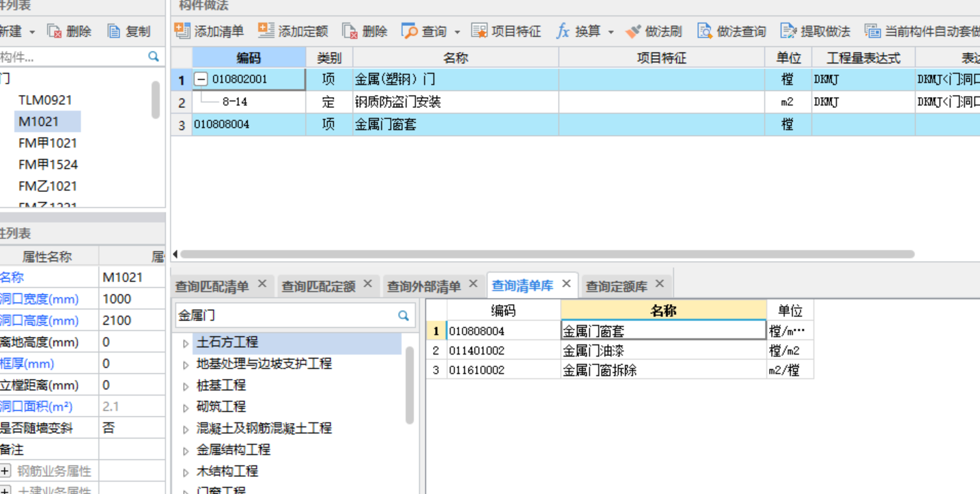
Task: Close the 查询定额库 tab
Action: pyautogui.click(x=660, y=284)
